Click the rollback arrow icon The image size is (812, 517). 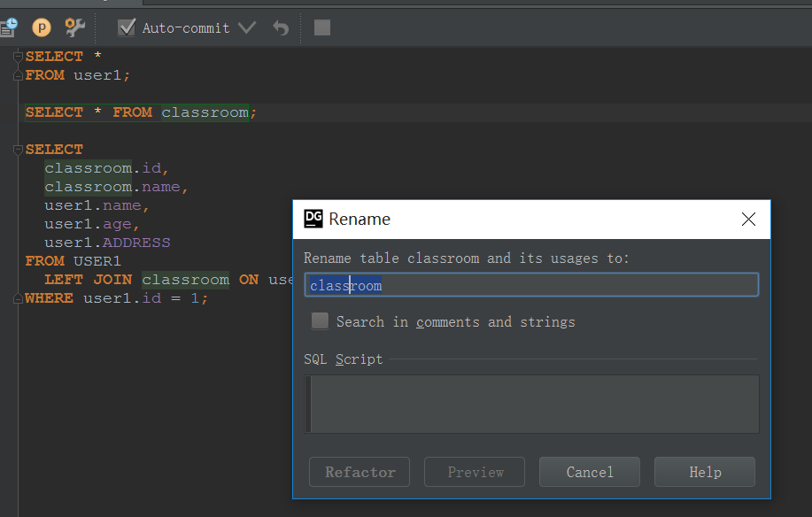[x=280, y=27]
